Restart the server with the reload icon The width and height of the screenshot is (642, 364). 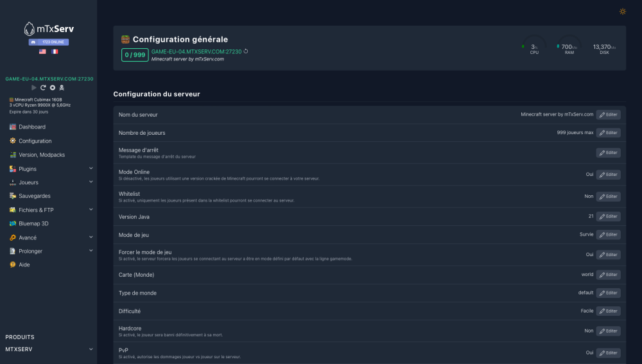click(43, 87)
